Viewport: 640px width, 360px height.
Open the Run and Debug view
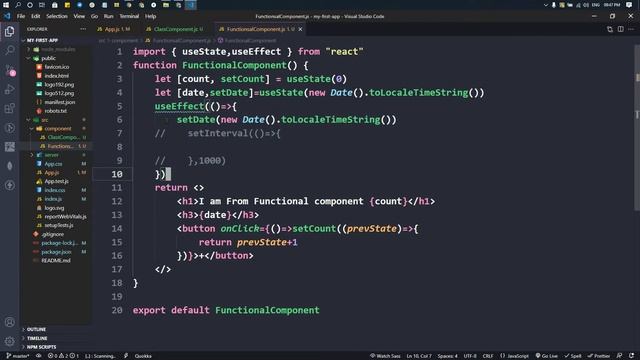tap(9, 89)
